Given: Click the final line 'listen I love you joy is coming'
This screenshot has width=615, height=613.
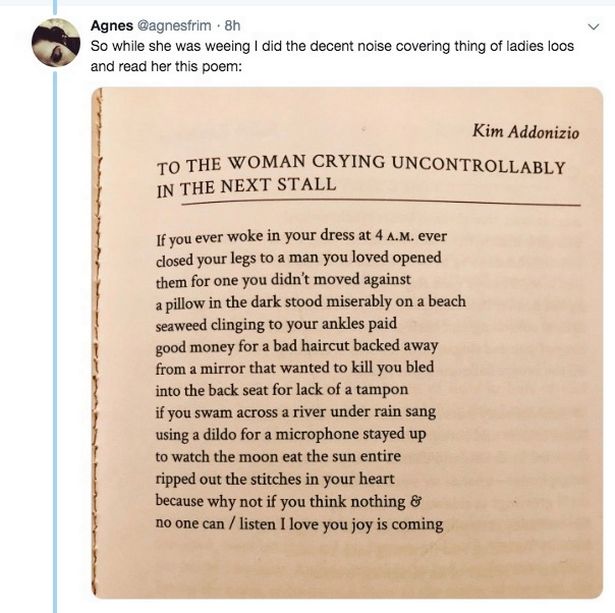Looking at the screenshot, I should [x=342, y=524].
